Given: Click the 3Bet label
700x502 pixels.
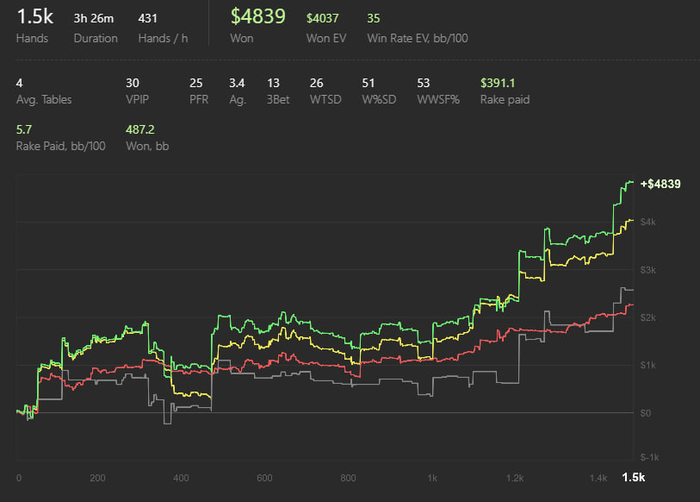Looking at the screenshot, I should [x=278, y=100].
